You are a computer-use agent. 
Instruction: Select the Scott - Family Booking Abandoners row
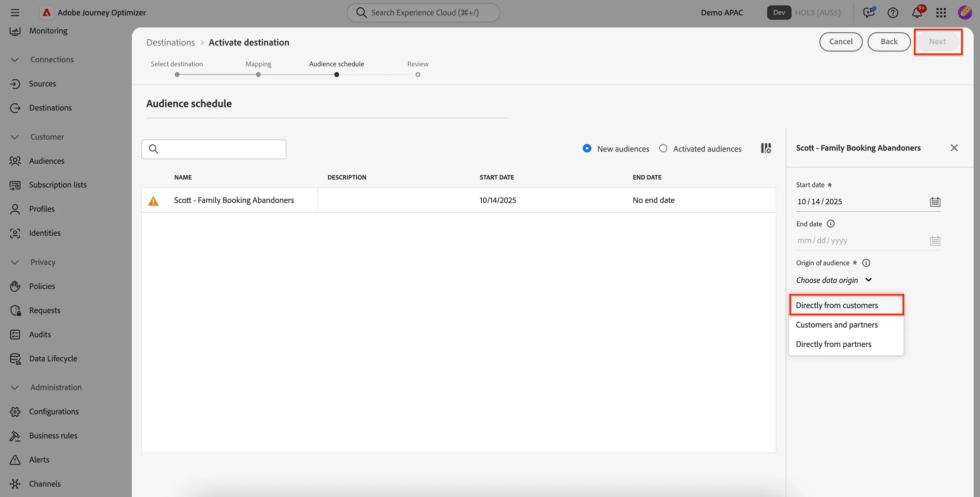(459, 200)
